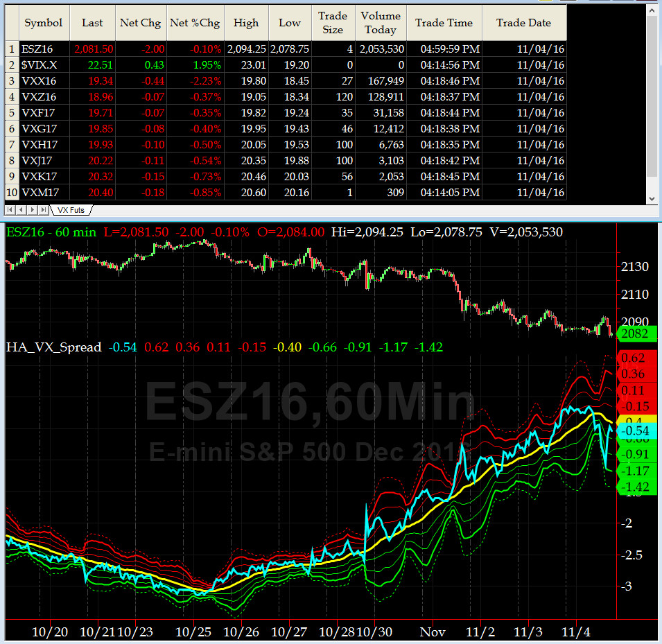The height and width of the screenshot is (644, 662).
Task: Select VXX16 symbol cell
Action: 44,81
